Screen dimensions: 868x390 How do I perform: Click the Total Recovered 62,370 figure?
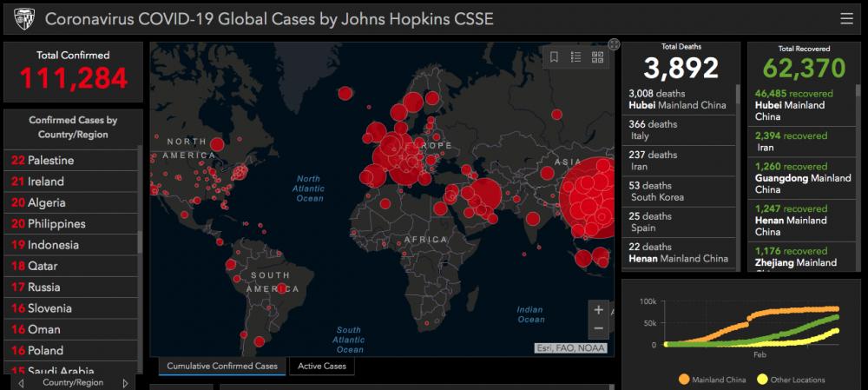coord(805,68)
